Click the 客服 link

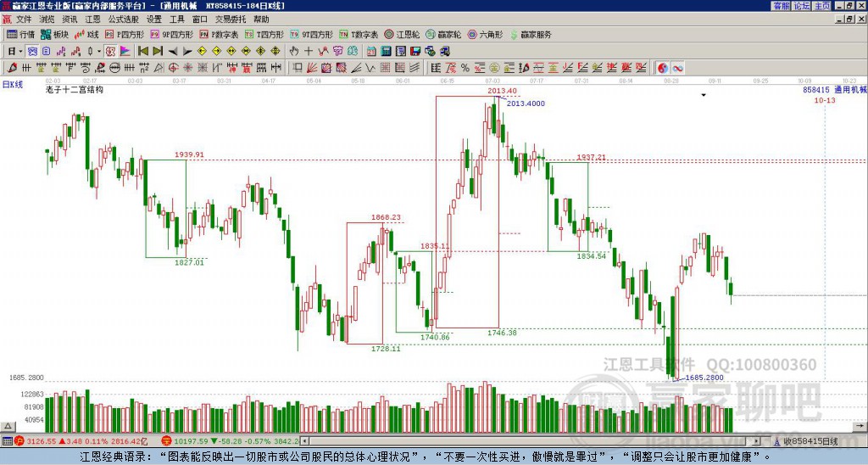781,6
